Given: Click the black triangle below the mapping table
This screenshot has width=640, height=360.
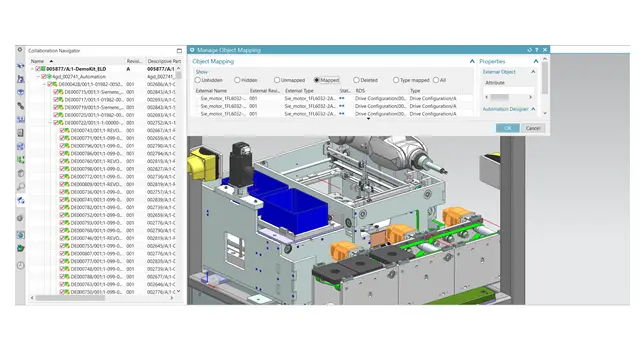Looking at the screenshot, I should click(x=368, y=119).
